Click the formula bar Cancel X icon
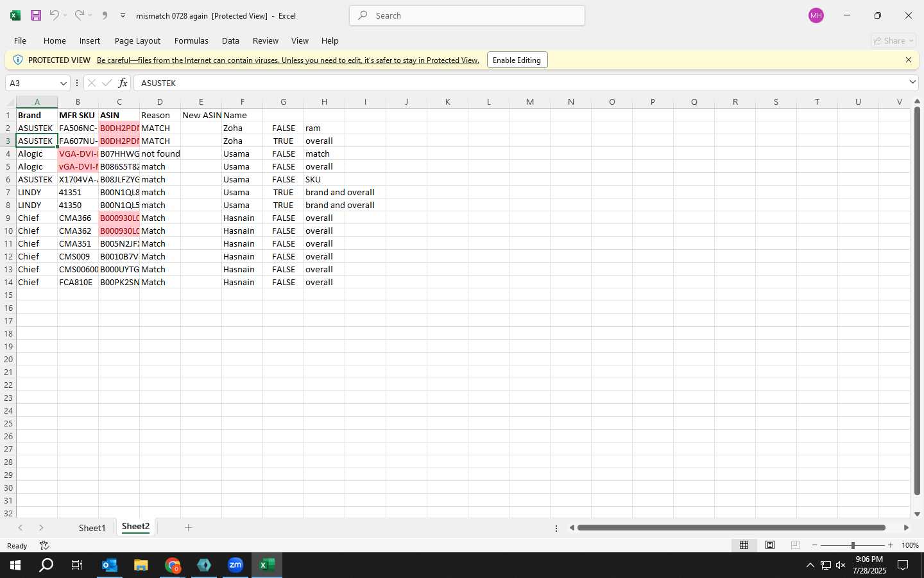 91,83
